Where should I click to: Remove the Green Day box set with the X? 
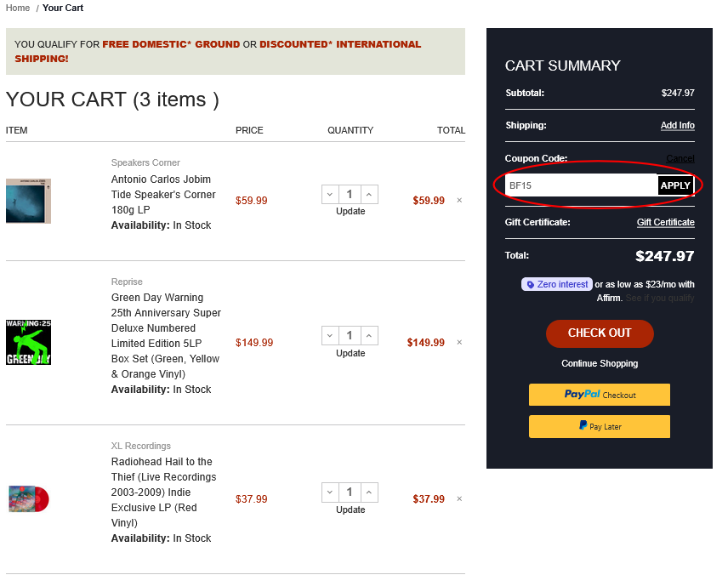[x=458, y=342]
